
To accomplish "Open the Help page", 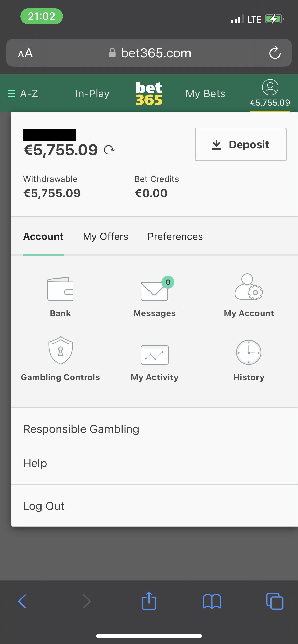I will click(x=35, y=463).
